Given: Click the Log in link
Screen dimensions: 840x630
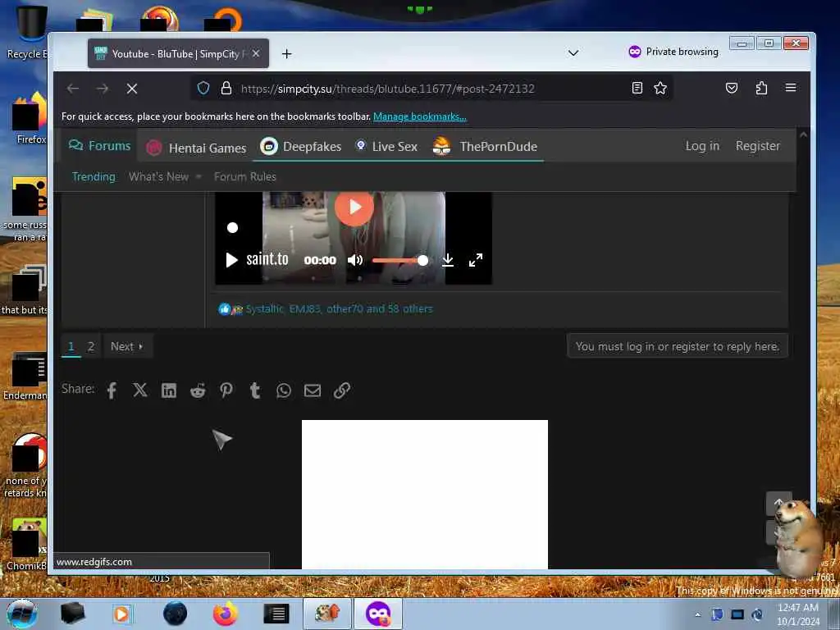Looking at the screenshot, I should 702,146.
